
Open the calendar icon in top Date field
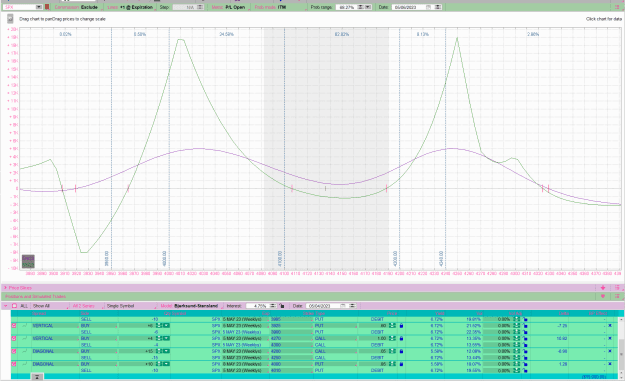(x=428, y=7)
